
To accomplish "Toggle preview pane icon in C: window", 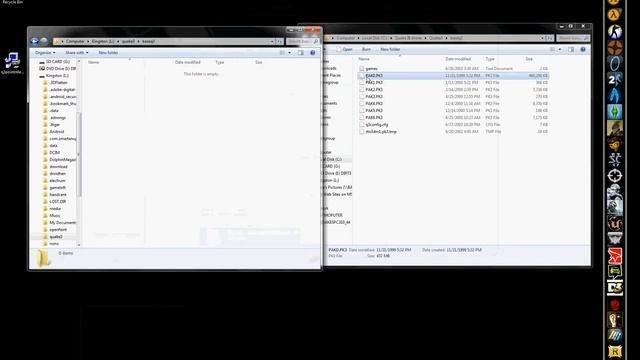I will (571, 49).
